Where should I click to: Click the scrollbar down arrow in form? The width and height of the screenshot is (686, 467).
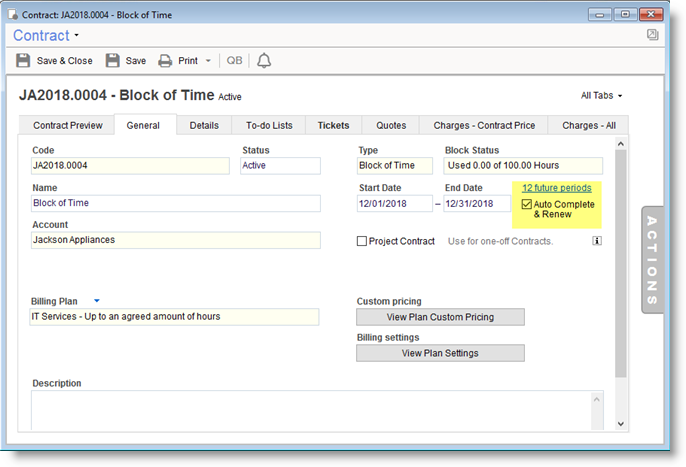[x=621, y=424]
